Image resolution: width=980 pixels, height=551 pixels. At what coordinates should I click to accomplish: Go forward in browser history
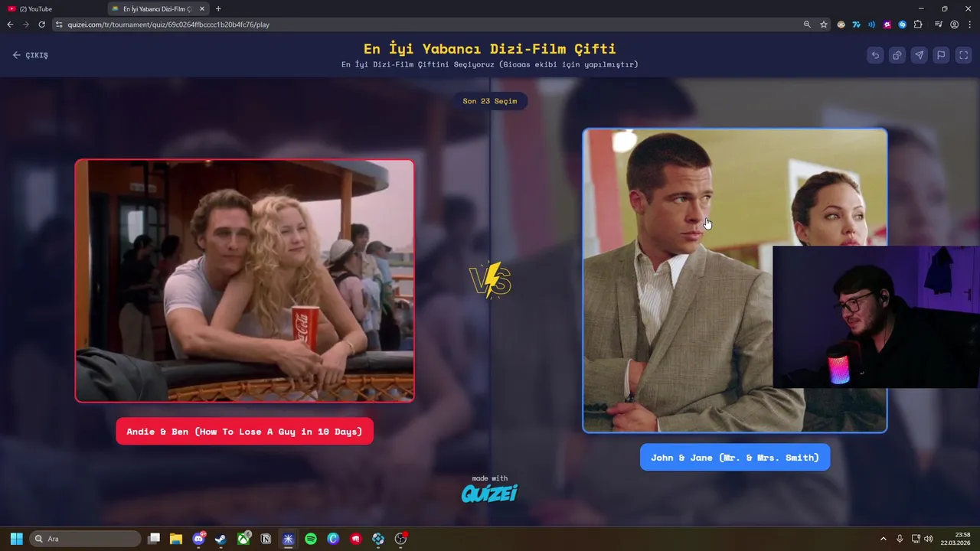pyautogui.click(x=25, y=24)
